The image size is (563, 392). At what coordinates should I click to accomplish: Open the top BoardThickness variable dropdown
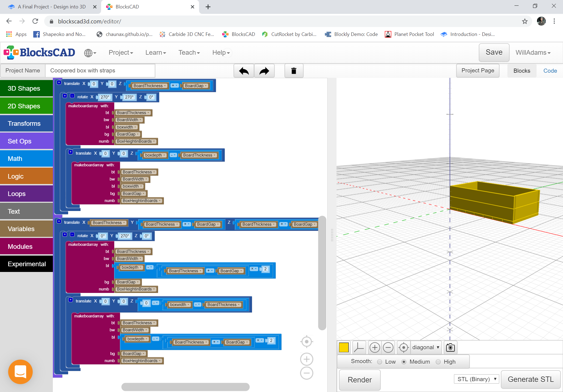pyautogui.click(x=149, y=86)
